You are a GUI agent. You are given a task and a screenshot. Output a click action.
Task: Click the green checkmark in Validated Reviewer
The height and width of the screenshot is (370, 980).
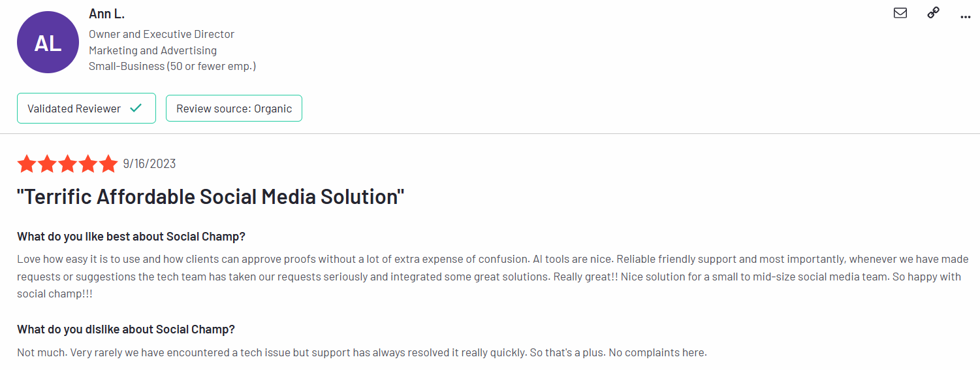[x=136, y=108]
